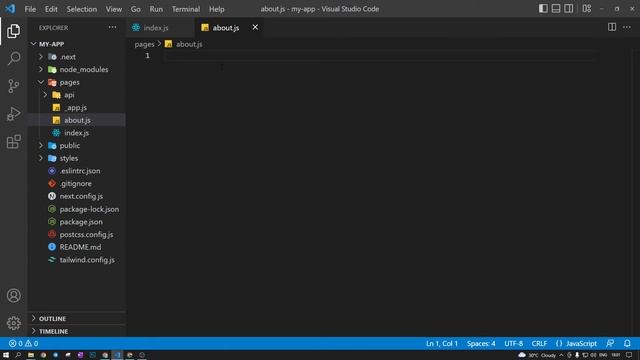
Task: Open the Manage gear icon
Action: (13, 323)
